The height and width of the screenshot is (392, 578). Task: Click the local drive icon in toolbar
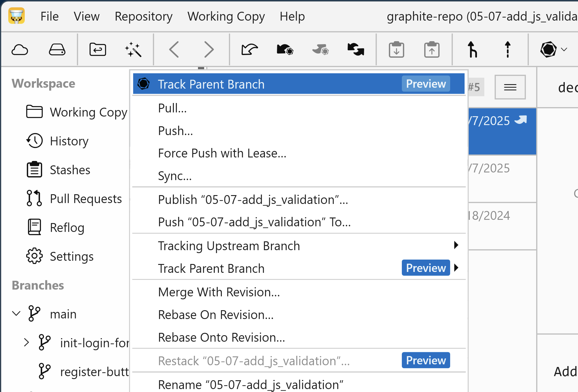point(57,50)
